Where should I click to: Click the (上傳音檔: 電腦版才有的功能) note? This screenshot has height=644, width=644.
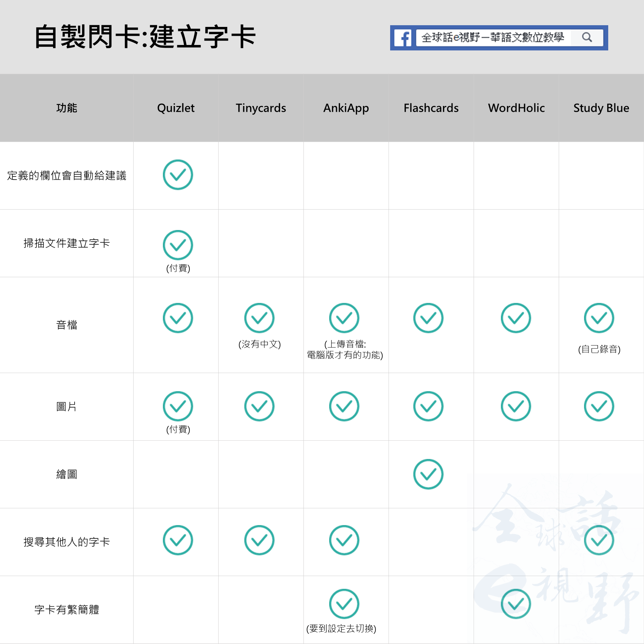345,350
